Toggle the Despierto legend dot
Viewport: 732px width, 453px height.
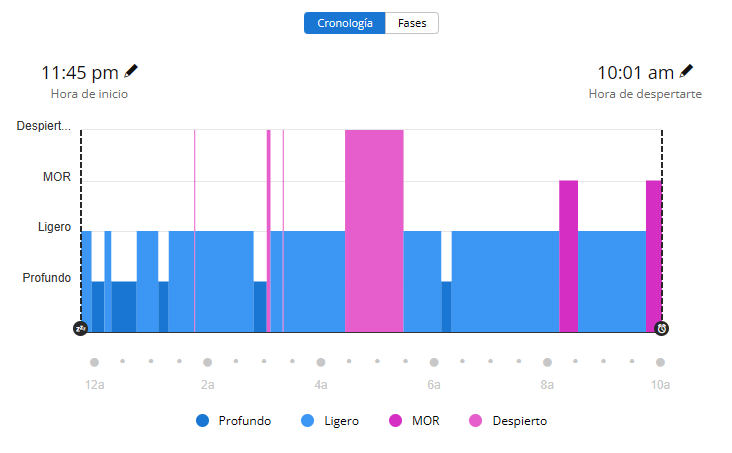pyautogui.click(x=476, y=421)
